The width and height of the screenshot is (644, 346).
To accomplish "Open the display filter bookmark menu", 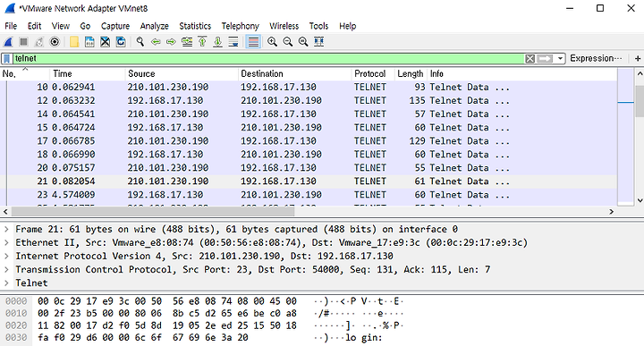I will (7, 59).
